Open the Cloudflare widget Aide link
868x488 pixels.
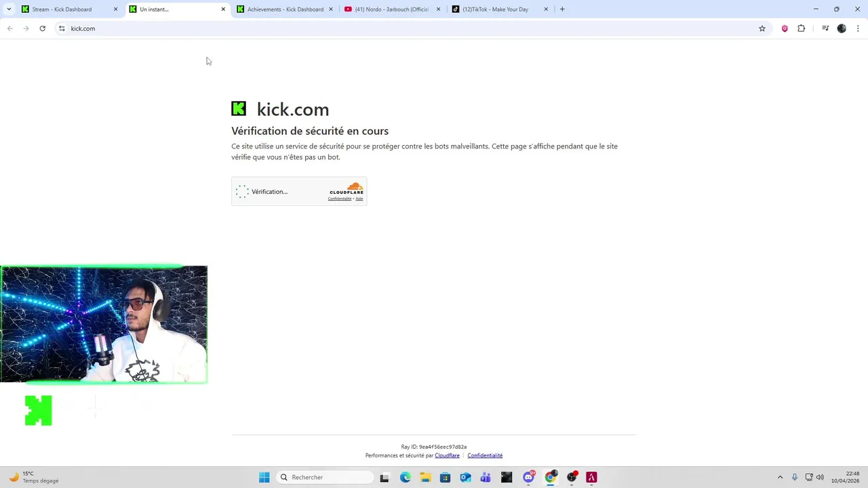[359, 199]
